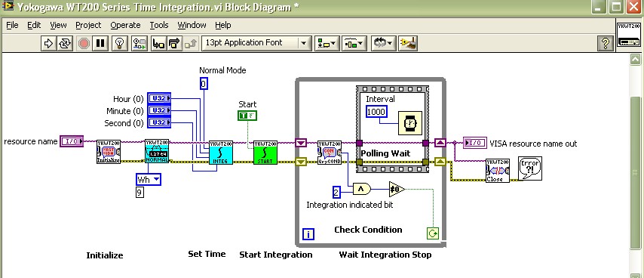
Task: Open the Operate menu
Action: 125,25
